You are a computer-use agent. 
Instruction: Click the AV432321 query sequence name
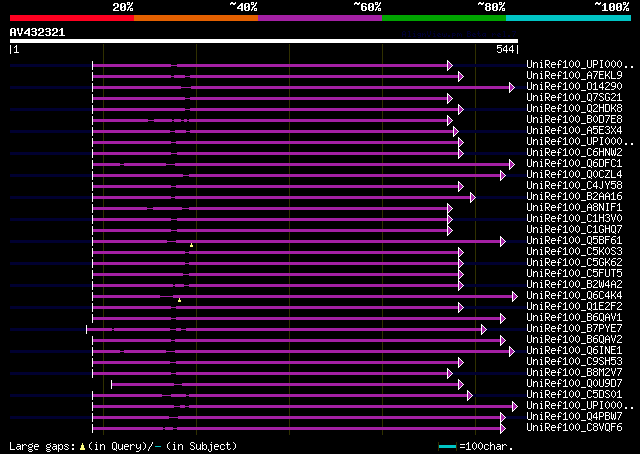(x=37, y=32)
